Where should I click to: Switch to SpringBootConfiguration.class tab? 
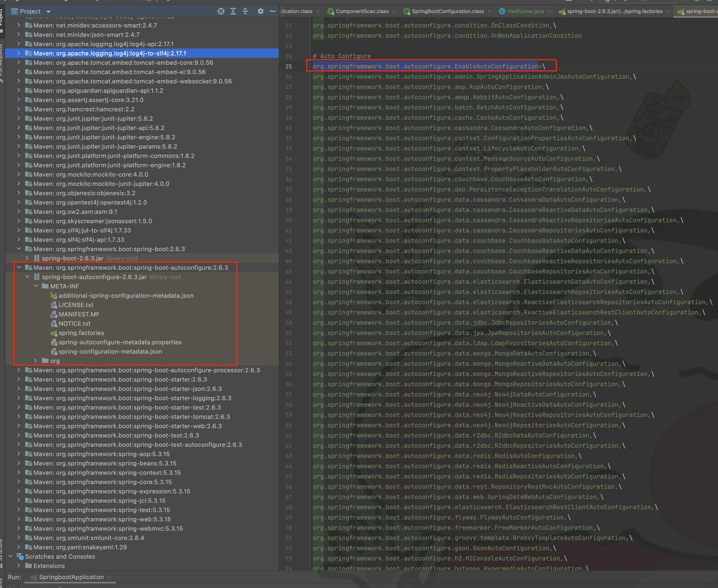(x=447, y=11)
